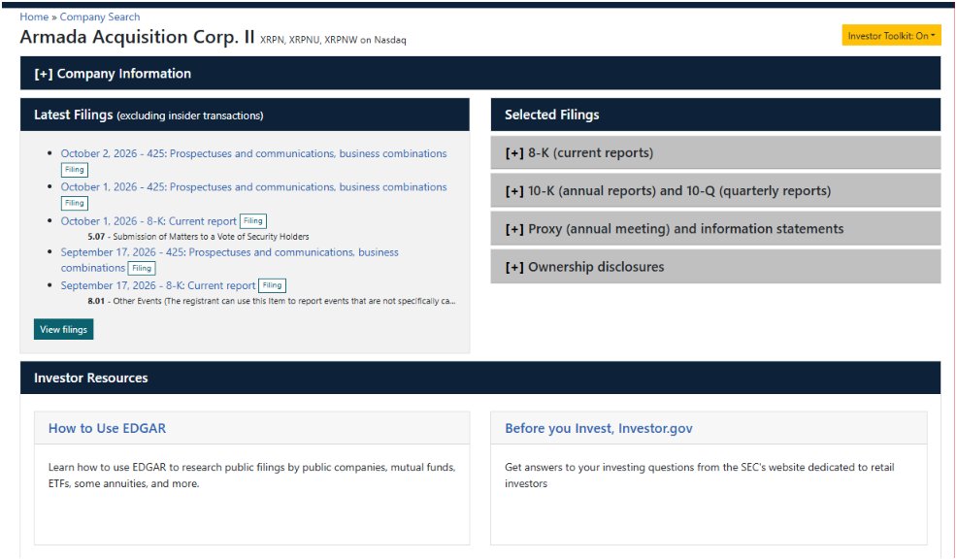957x560 pixels.
Task: Click the Selected Filings panel header
Action: [715, 115]
